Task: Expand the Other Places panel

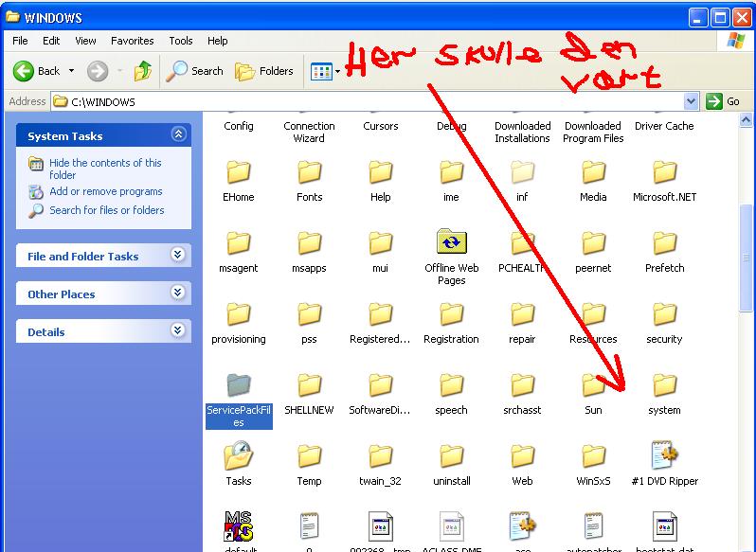Action: [x=178, y=293]
